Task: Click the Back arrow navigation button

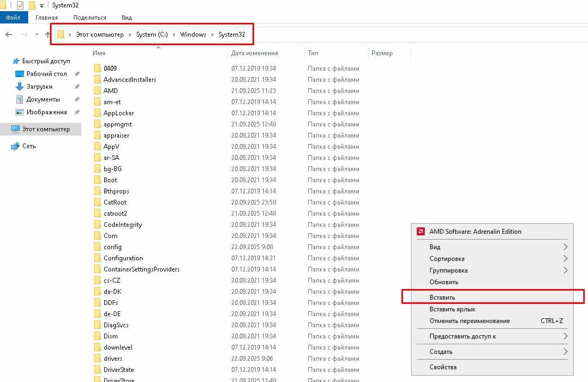Action: (9, 35)
